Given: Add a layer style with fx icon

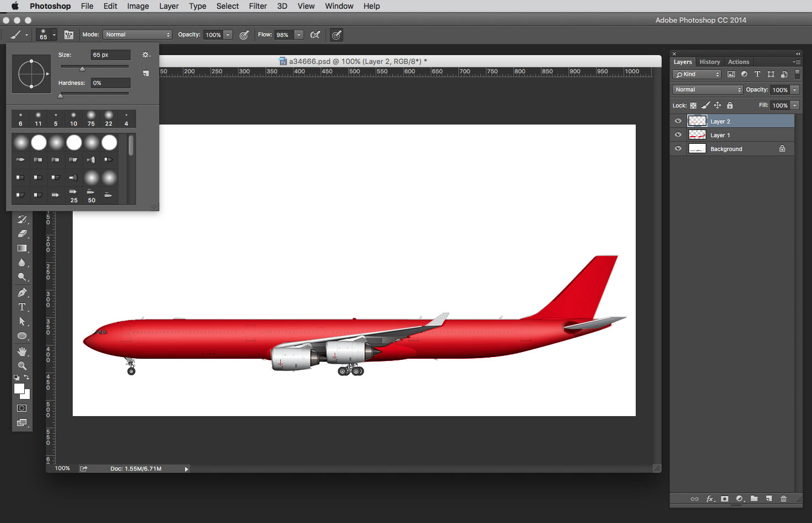Looking at the screenshot, I should 710,499.
